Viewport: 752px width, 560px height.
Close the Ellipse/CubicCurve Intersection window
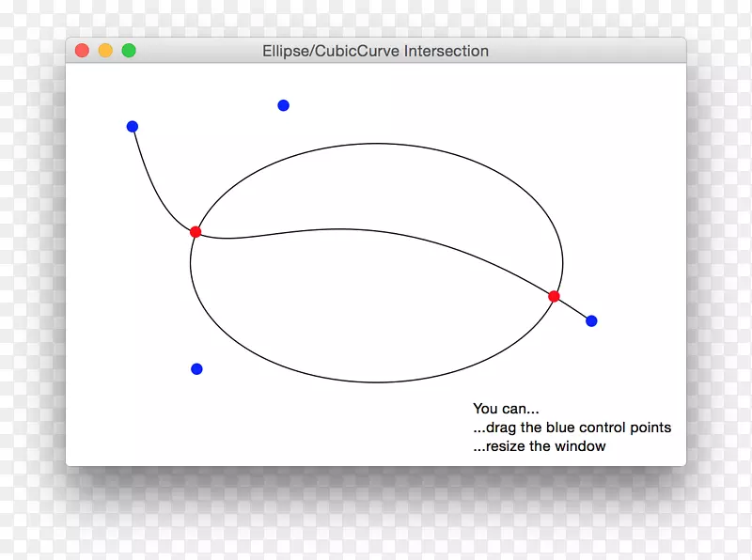(x=82, y=51)
